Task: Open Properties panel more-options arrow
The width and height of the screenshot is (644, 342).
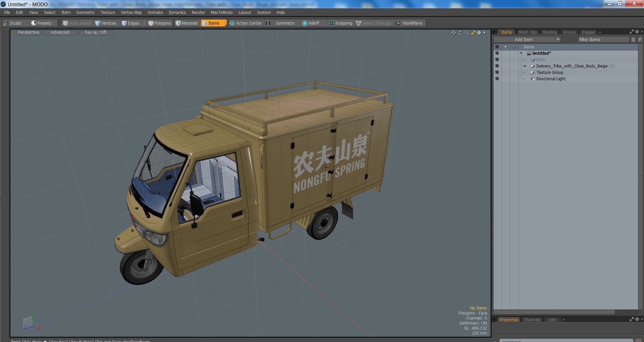Action: pos(642,319)
